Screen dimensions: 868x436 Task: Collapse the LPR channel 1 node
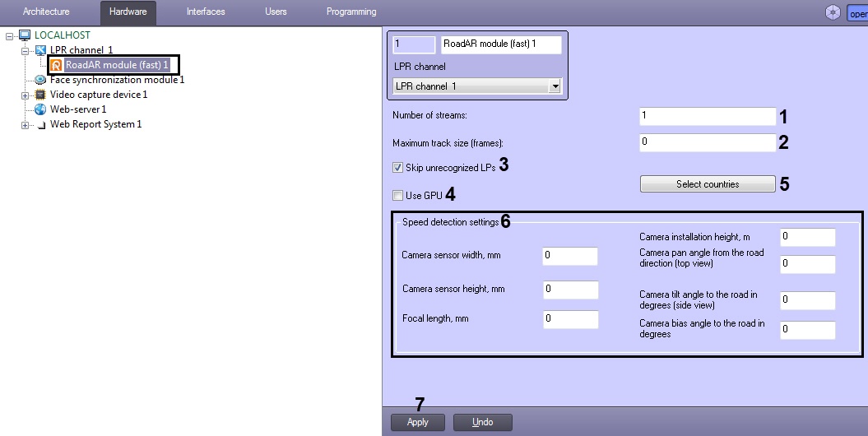click(25, 51)
